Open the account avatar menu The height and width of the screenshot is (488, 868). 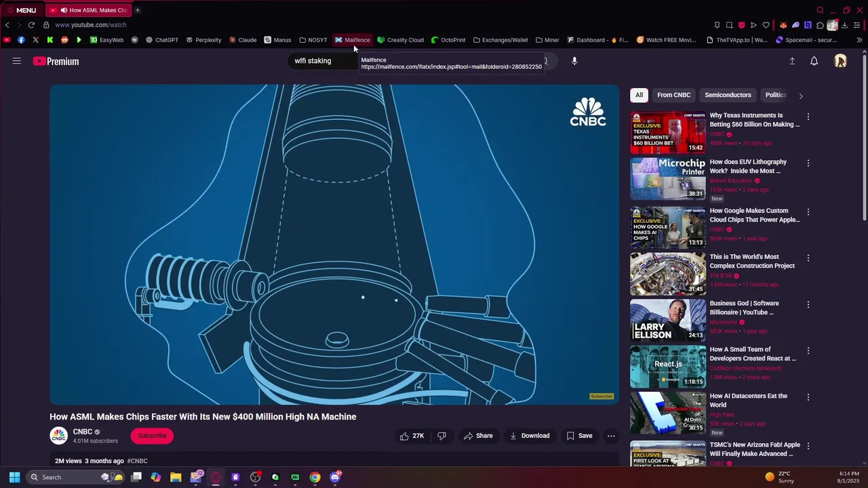click(x=840, y=61)
